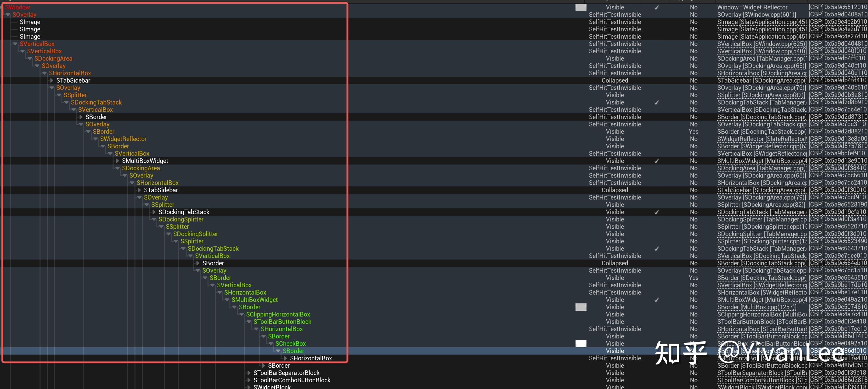This screenshot has height=389, width=868.
Task: Collapse the SCheckBox node arrow
Action: coord(271,344)
